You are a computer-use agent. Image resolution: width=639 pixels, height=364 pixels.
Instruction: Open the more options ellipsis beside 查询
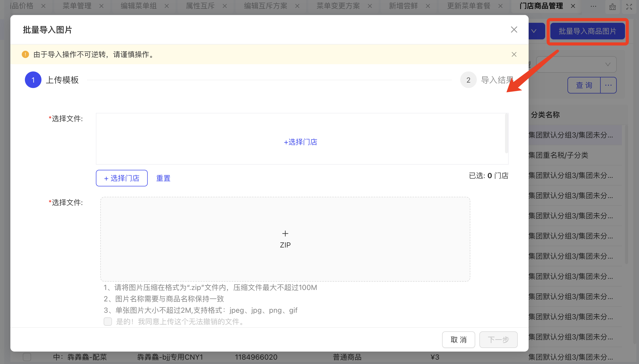608,85
